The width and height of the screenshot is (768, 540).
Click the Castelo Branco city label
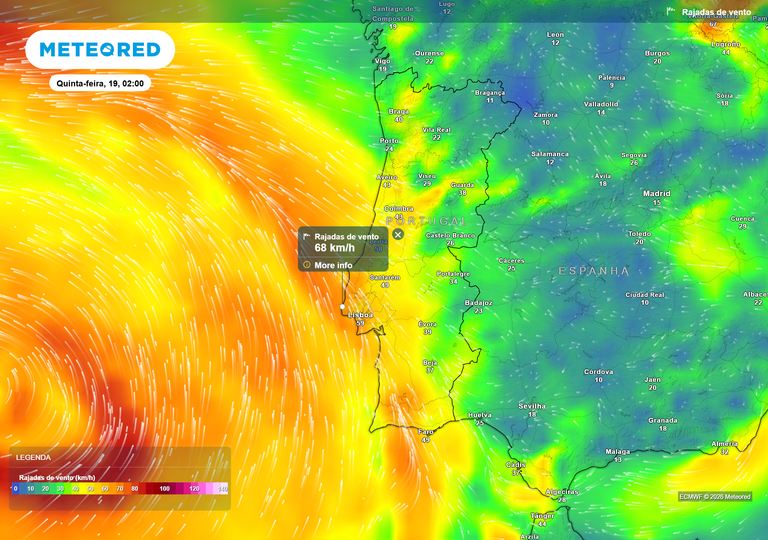[x=450, y=234]
